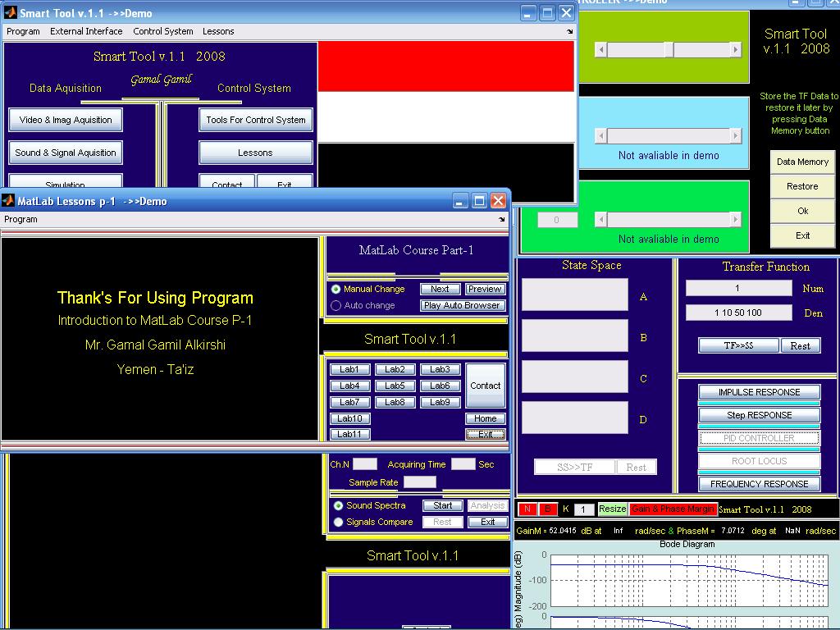This screenshot has height=630, width=840.
Task: Open the Program menu in MatLab Lessons window
Action: (21, 219)
